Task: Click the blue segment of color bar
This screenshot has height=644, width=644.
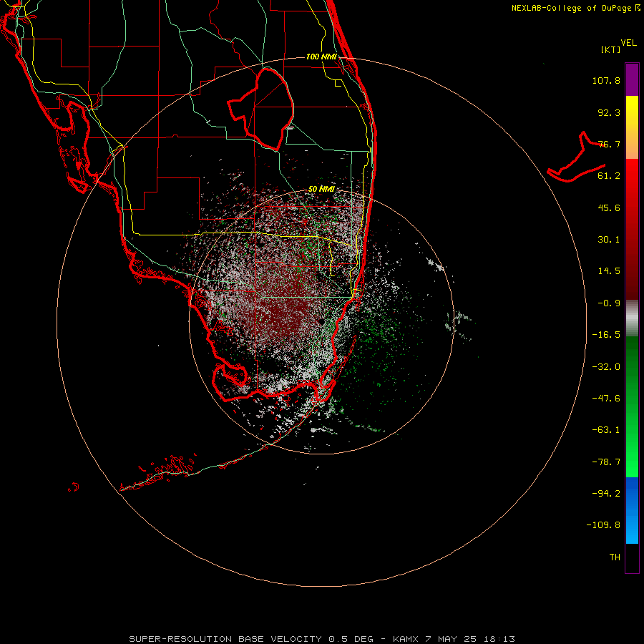Action: coord(632,510)
